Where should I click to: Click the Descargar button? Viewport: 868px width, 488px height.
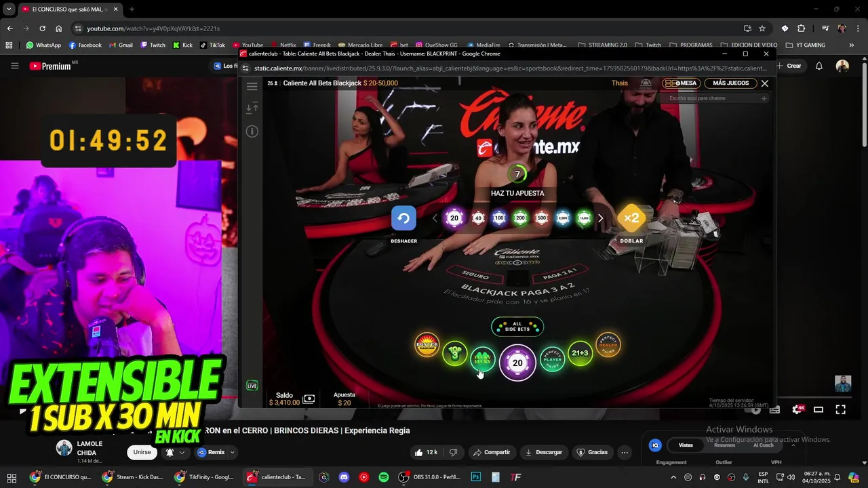point(544,452)
